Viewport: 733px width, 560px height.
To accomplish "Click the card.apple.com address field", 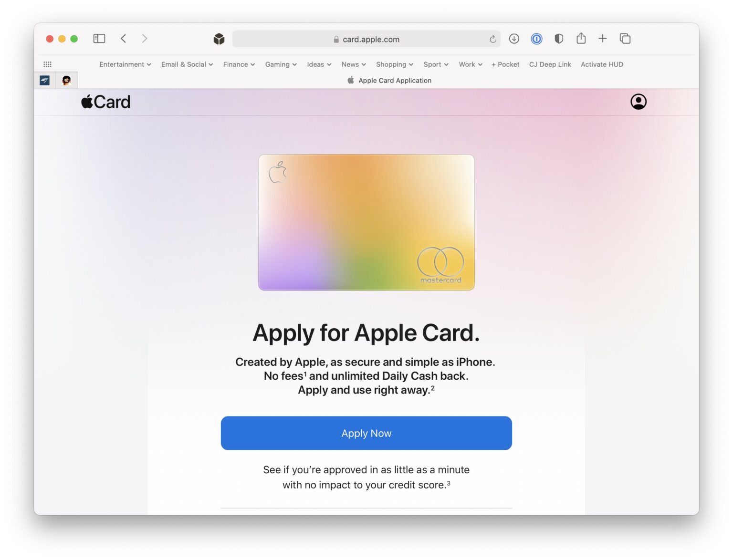I will tap(366, 39).
